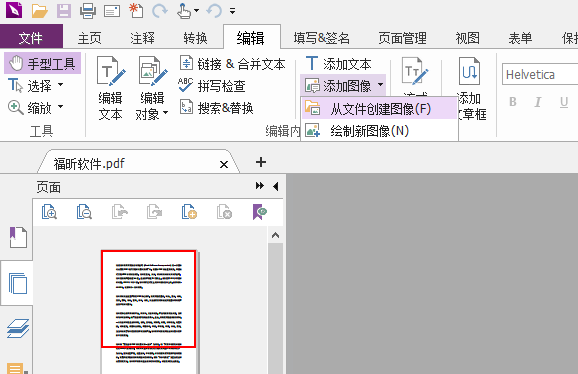Click the Foxit application logo icon
Image resolution: width=578 pixels, height=374 pixels.
pyautogui.click(x=14, y=10)
